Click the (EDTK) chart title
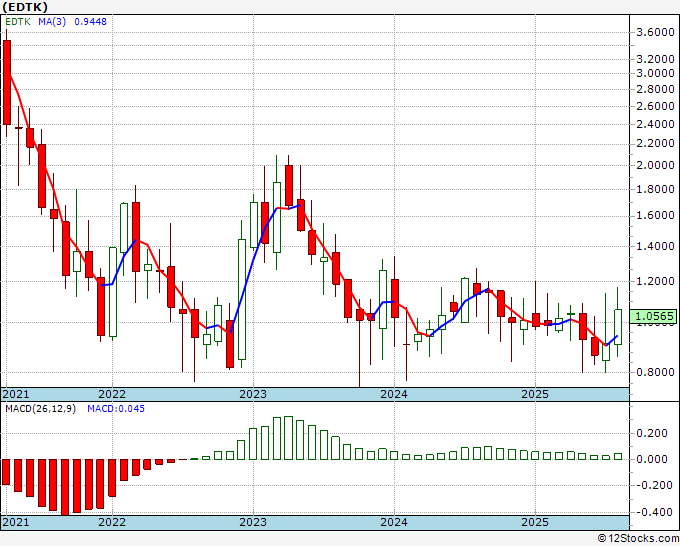 [x=25, y=7]
